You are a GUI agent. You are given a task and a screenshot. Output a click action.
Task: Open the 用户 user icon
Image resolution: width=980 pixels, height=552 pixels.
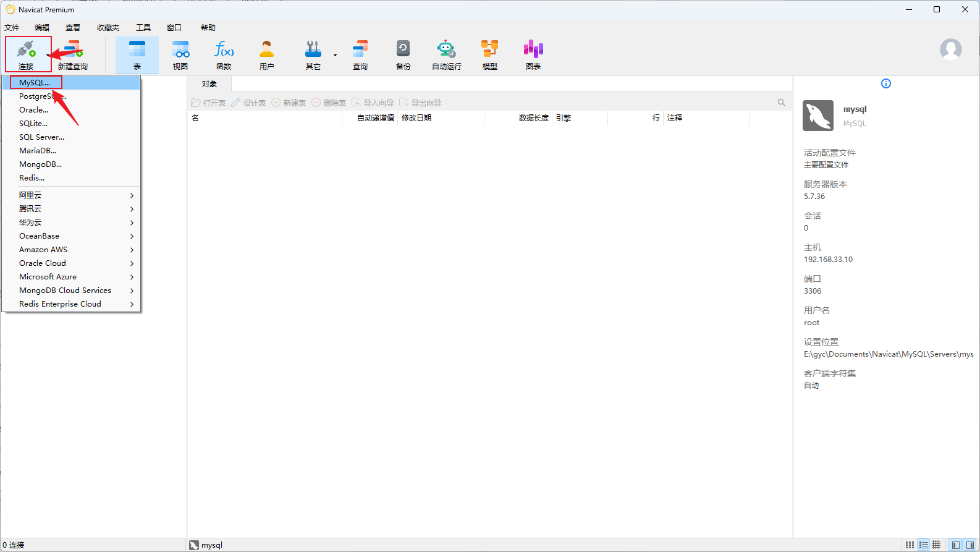click(x=267, y=54)
